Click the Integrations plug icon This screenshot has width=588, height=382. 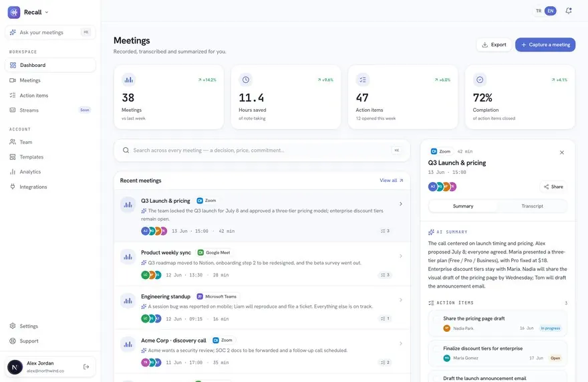pyautogui.click(x=13, y=187)
